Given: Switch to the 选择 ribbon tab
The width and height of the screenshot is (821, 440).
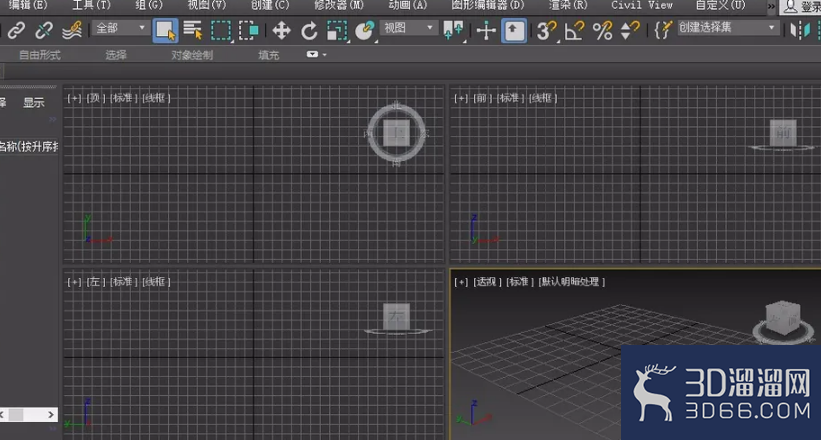Looking at the screenshot, I should coord(116,54).
